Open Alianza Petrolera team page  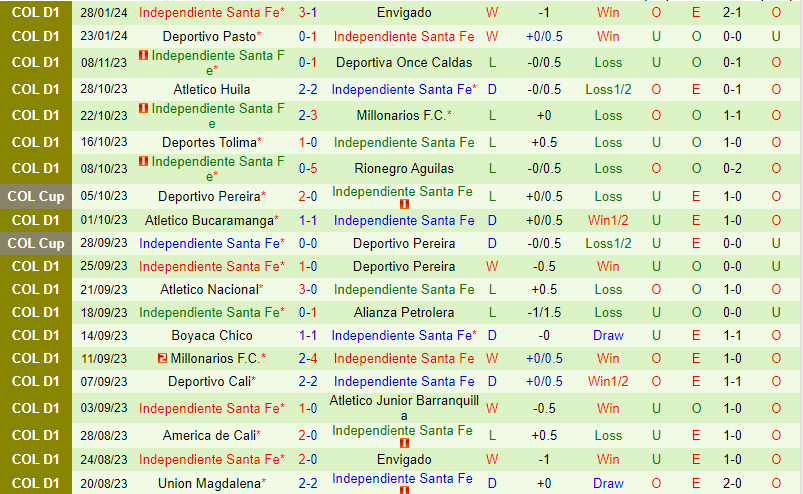pyautogui.click(x=404, y=312)
